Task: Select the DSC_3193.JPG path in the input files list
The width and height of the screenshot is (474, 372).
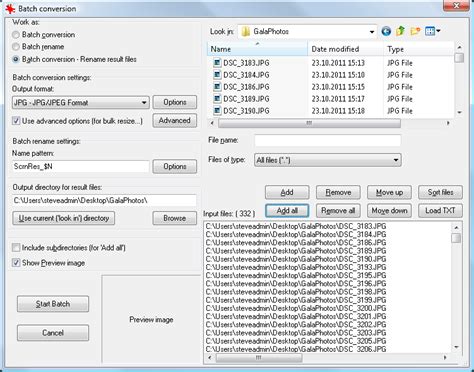Action: pyautogui.click(x=296, y=267)
